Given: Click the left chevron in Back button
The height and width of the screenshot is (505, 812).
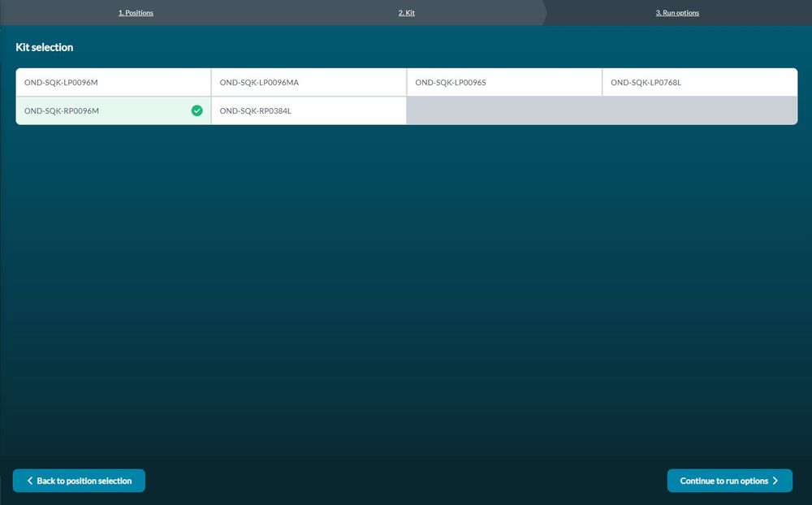Looking at the screenshot, I should pyautogui.click(x=29, y=481).
